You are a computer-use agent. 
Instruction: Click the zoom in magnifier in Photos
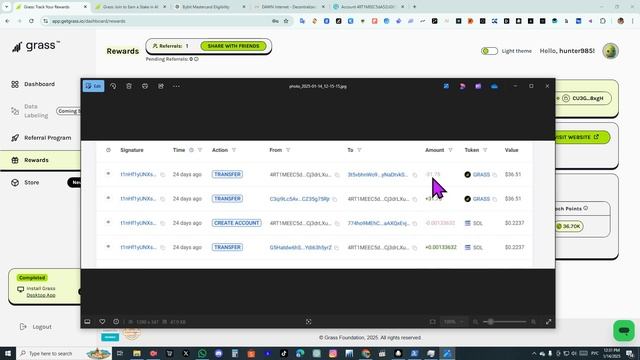click(533, 322)
